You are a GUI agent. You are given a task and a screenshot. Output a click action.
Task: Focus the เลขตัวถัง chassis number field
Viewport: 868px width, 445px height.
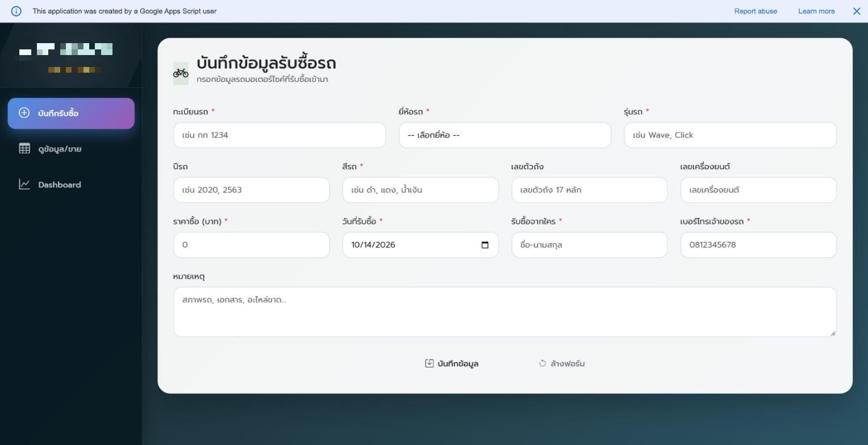[x=589, y=190]
